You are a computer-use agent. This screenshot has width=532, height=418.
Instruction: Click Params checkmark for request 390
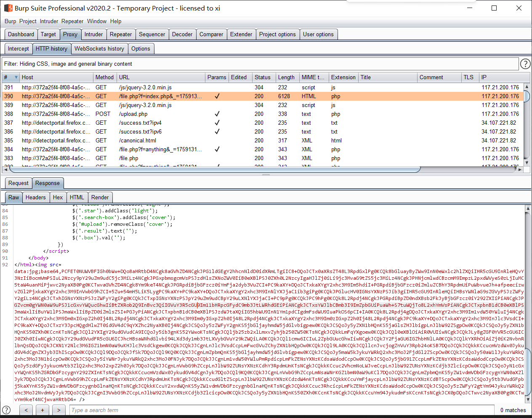[x=217, y=96]
